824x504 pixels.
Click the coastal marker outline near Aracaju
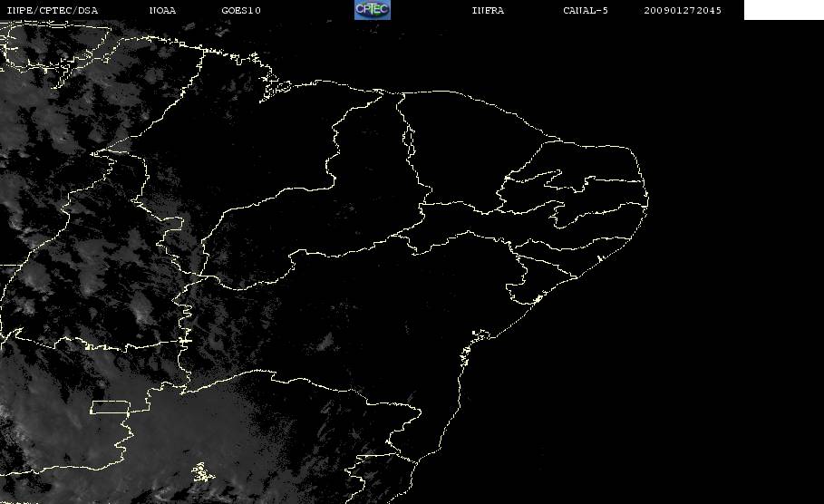click(537, 299)
